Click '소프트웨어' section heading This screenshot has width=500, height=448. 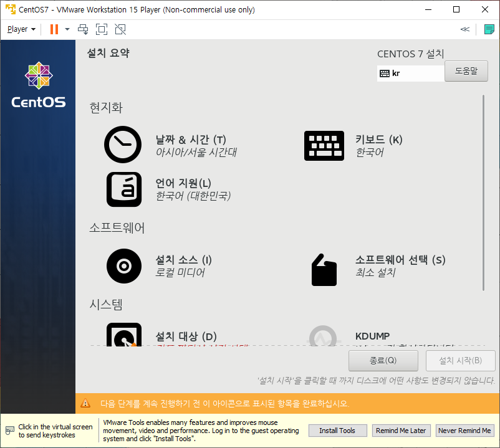[x=117, y=227]
